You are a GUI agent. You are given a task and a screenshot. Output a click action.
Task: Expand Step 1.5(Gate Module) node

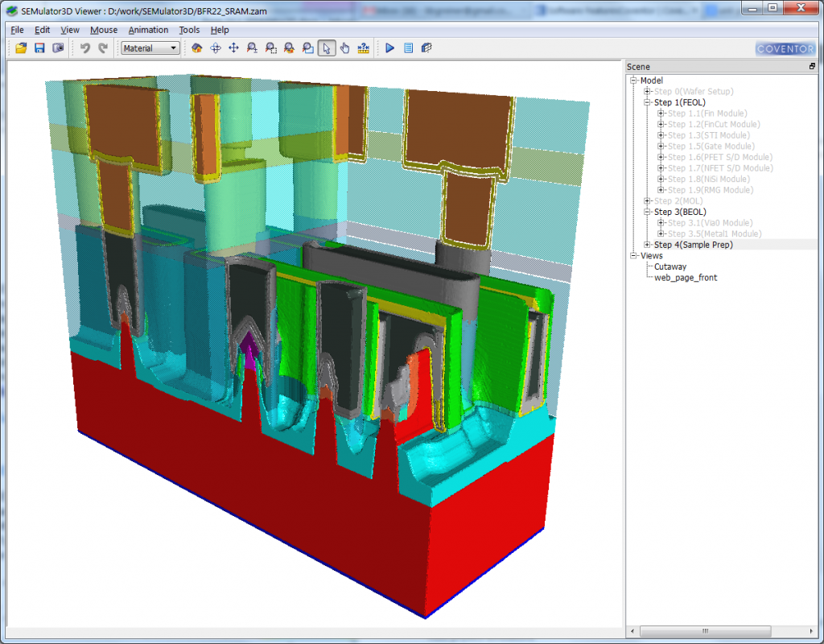tap(661, 147)
